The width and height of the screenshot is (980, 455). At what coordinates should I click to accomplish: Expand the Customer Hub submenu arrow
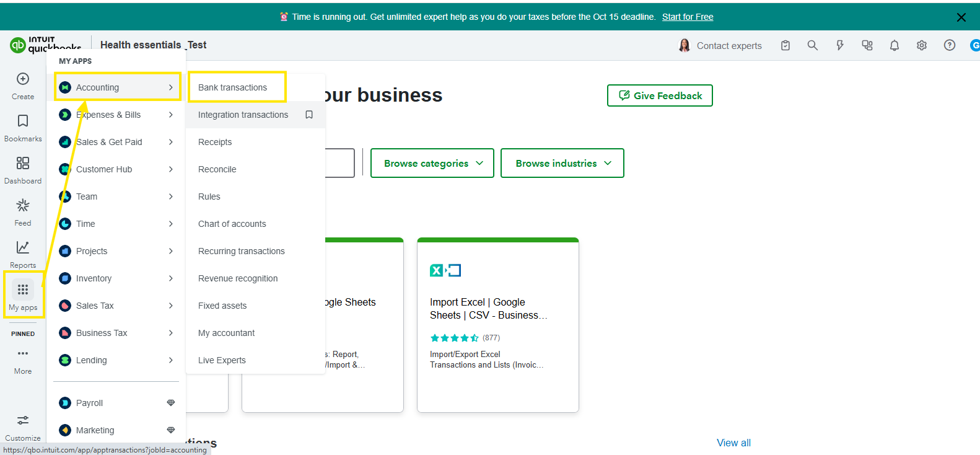[171, 169]
